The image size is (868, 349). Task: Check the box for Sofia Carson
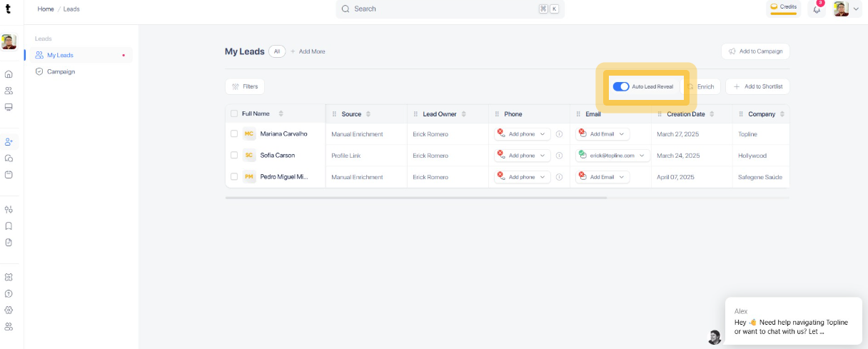234,155
